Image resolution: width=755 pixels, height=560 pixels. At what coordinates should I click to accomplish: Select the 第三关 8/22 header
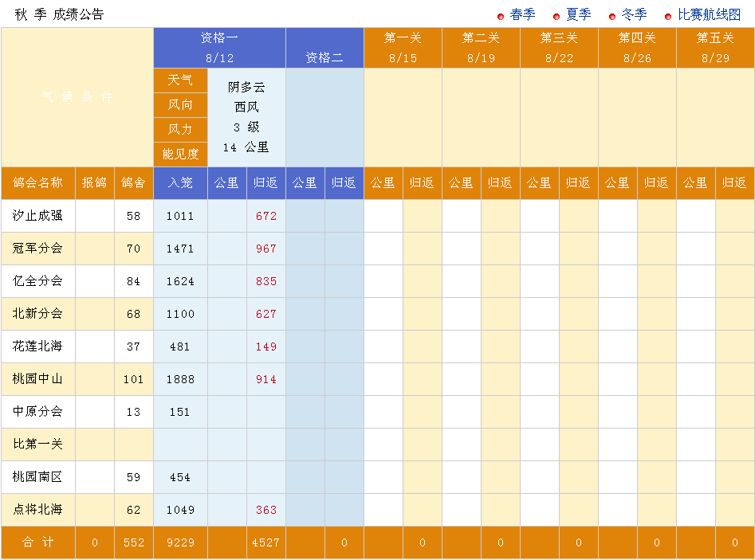[559, 48]
